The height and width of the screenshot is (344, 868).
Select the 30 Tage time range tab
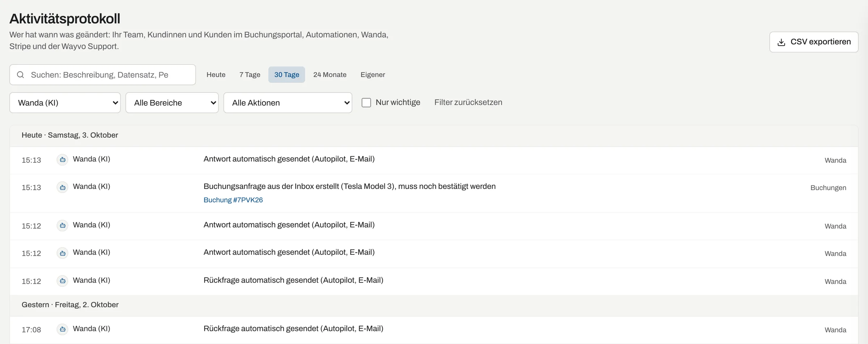[x=287, y=75]
